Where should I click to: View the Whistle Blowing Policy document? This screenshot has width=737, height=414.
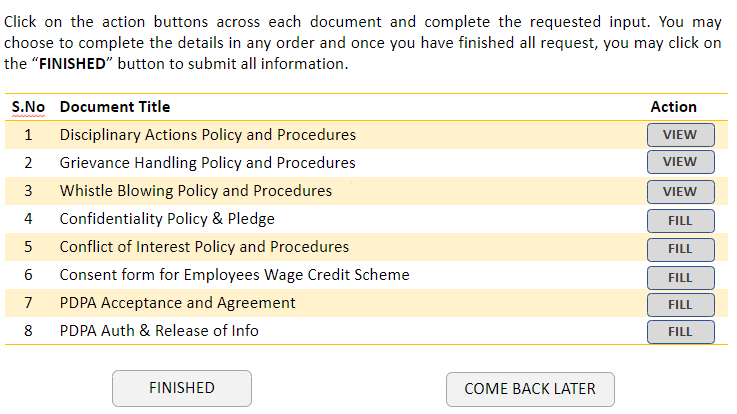681,192
